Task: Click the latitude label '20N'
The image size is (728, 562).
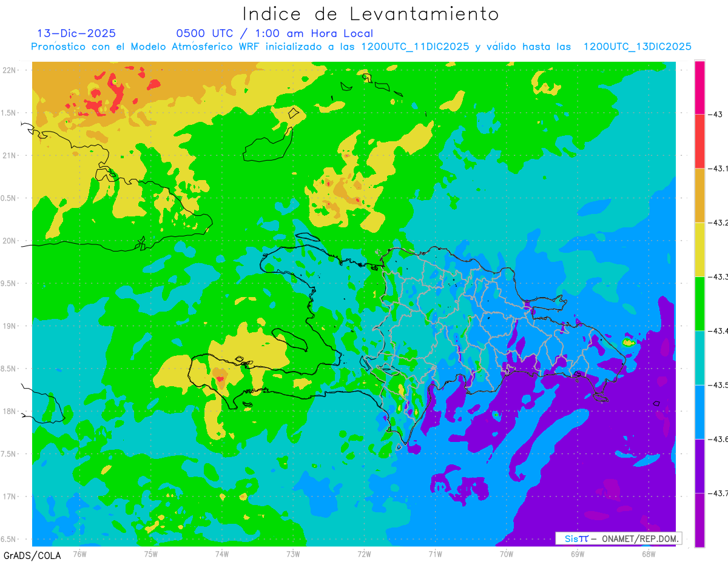Action: [10, 241]
